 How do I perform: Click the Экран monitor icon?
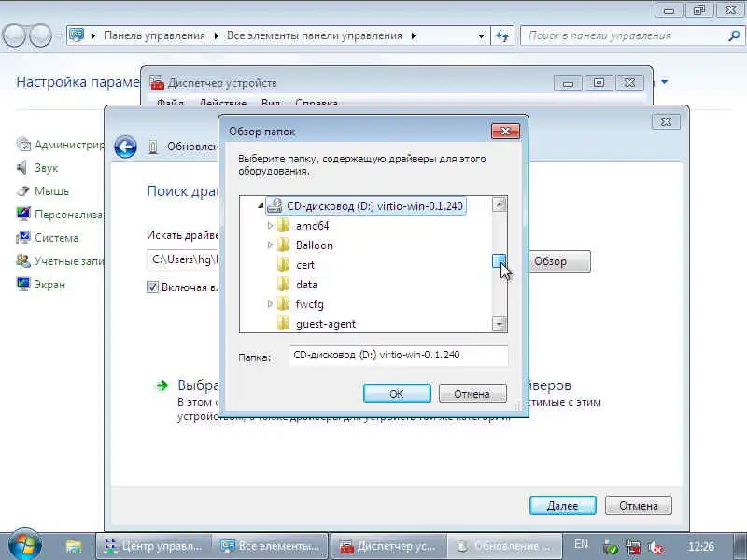(x=22, y=284)
